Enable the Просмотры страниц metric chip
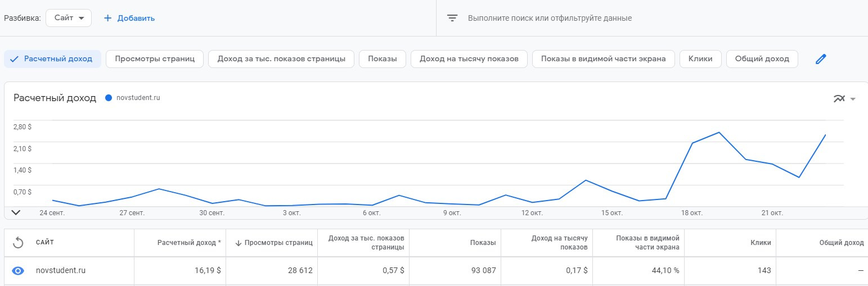 coord(154,59)
